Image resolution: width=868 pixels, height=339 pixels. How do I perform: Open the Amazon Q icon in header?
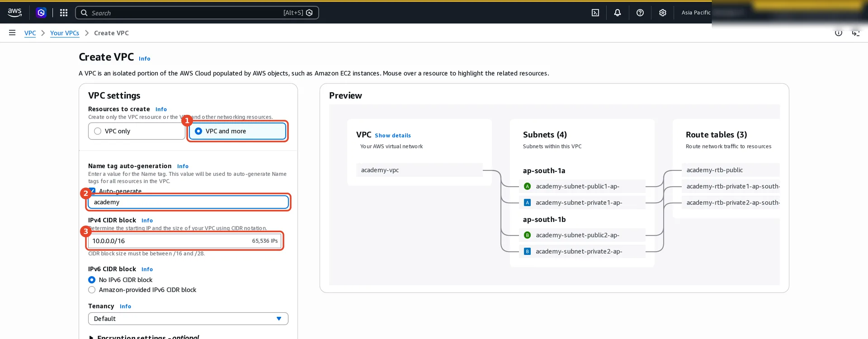41,13
